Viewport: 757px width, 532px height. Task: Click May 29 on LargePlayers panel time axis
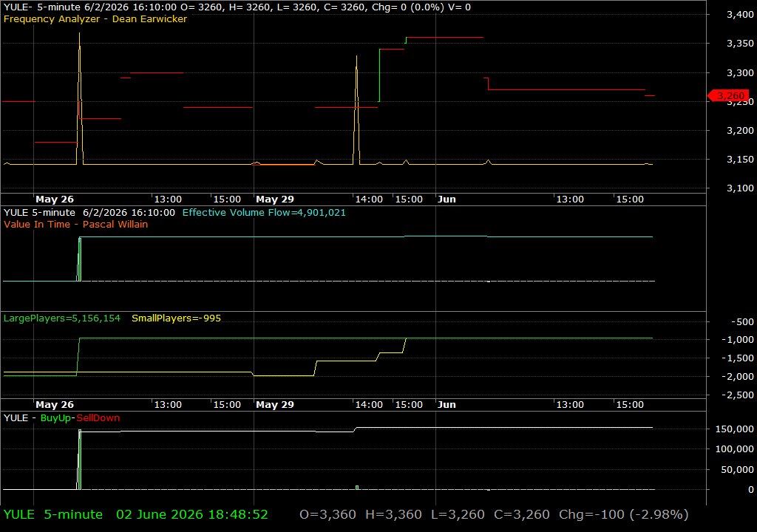(275, 405)
